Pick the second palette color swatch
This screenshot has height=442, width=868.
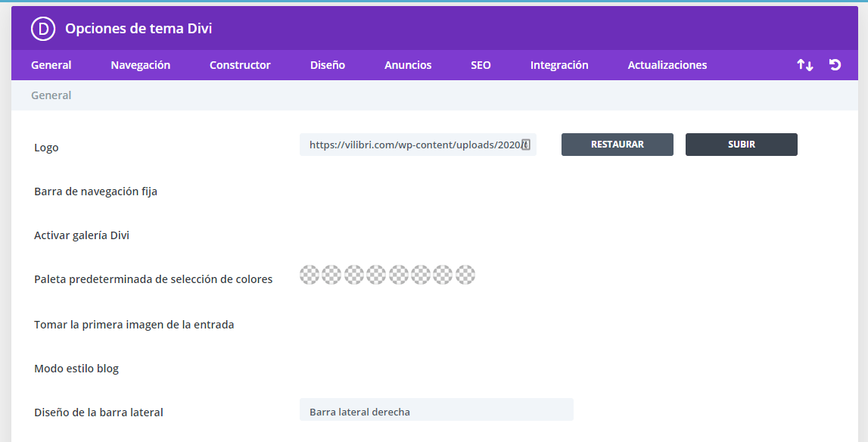[331, 275]
